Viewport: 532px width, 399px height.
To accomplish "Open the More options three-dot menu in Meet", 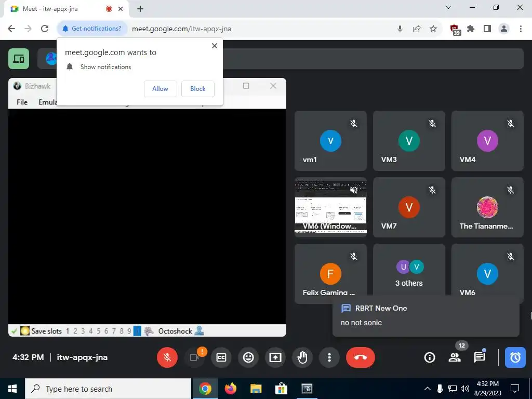I will click(329, 357).
